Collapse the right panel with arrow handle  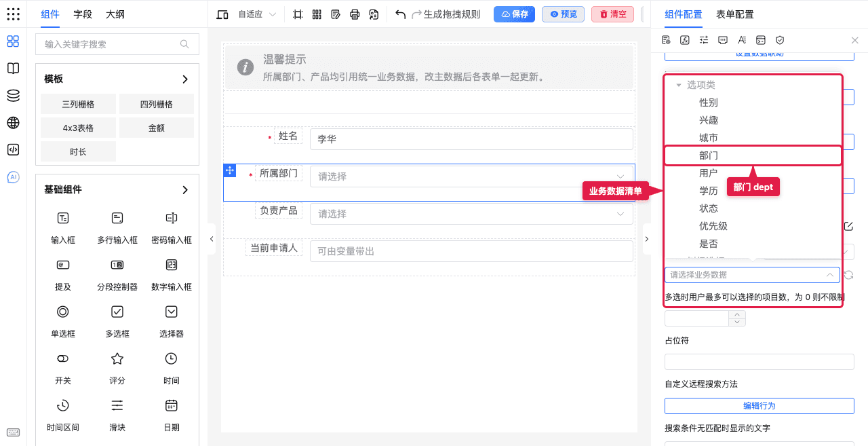[646, 239]
